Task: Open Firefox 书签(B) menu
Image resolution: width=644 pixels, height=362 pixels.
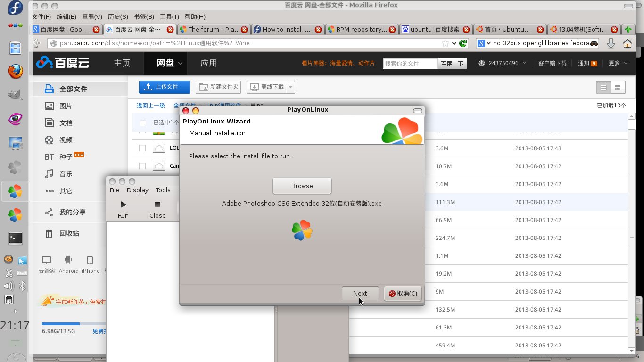Action: point(144,16)
